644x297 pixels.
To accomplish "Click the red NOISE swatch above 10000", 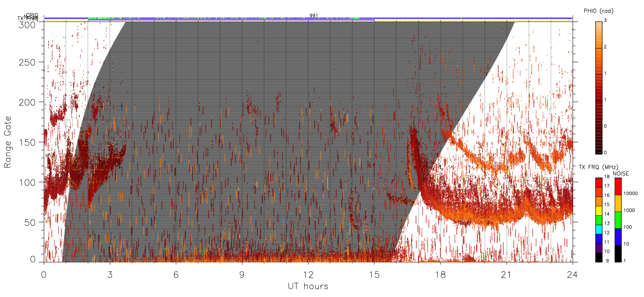I will [619, 186].
